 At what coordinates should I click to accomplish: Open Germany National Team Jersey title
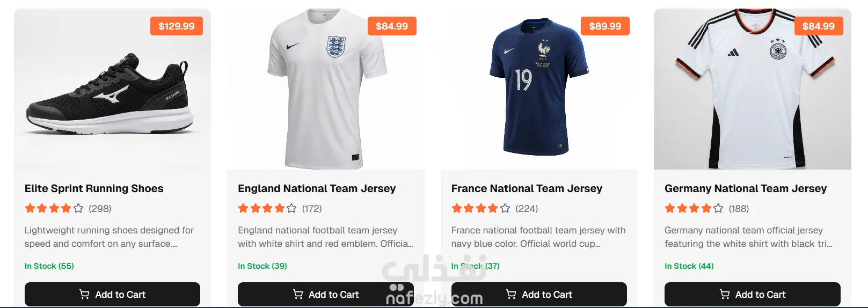pyautogui.click(x=746, y=188)
